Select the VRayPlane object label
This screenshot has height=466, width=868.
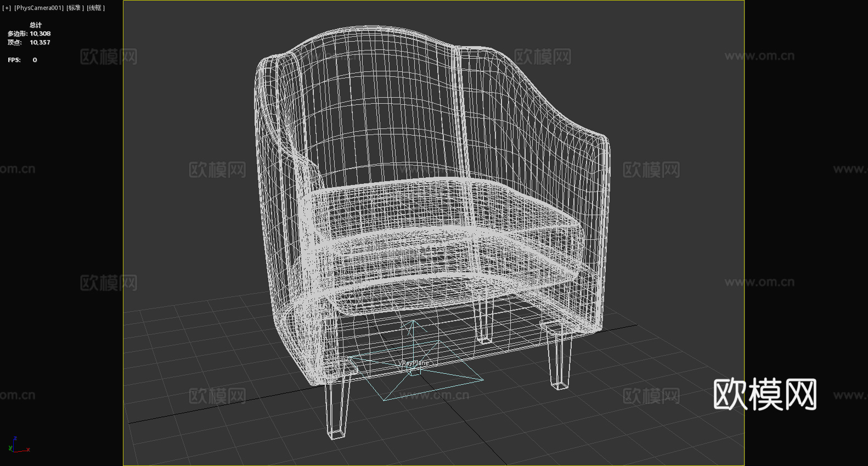click(x=414, y=363)
